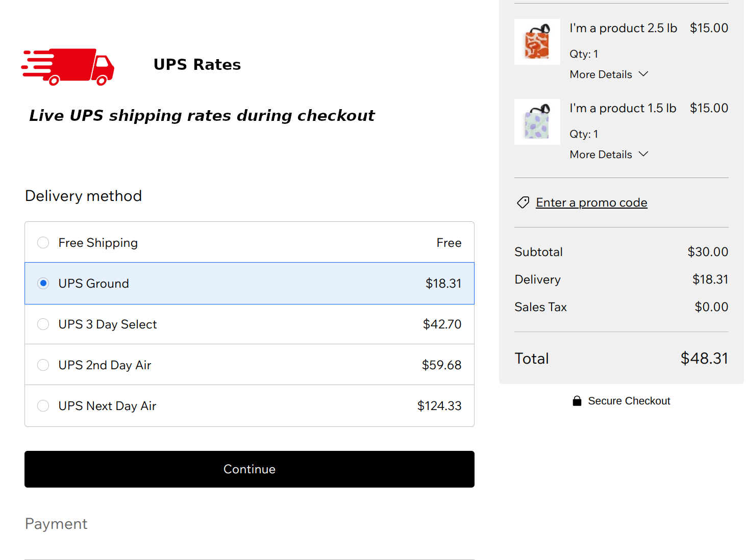This screenshot has height=560, width=746.
Task: Click the $124.33 Next Day Air price
Action: click(439, 406)
